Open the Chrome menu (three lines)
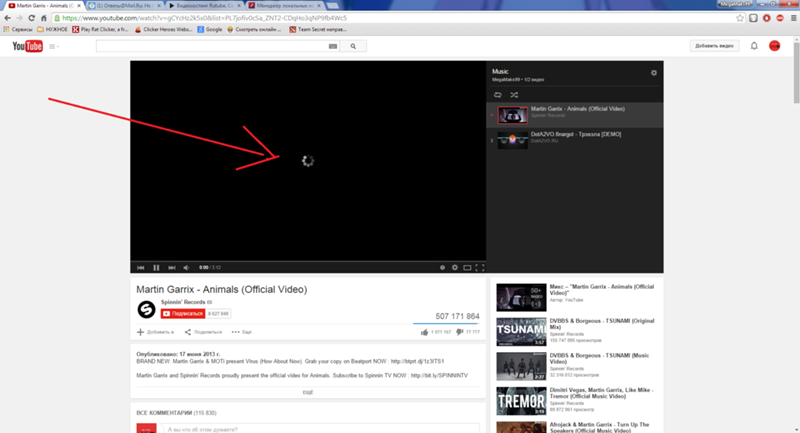The image size is (800, 433). point(793,18)
